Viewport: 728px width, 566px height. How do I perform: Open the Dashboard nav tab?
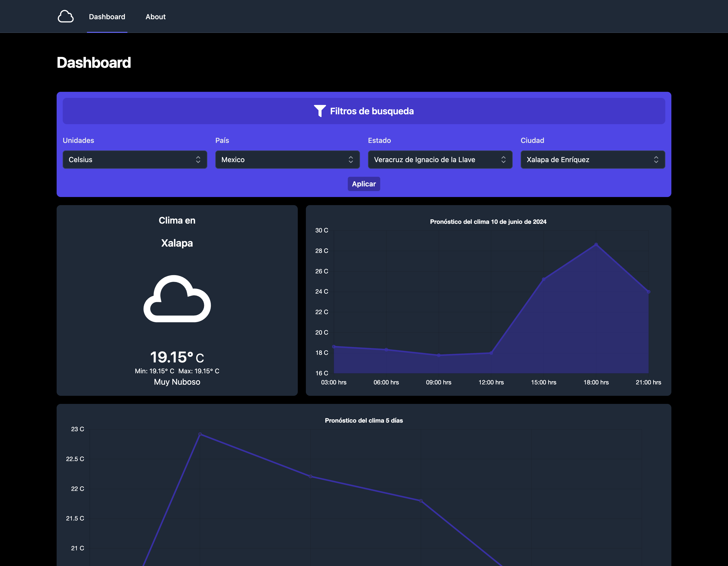click(x=107, y=17)
